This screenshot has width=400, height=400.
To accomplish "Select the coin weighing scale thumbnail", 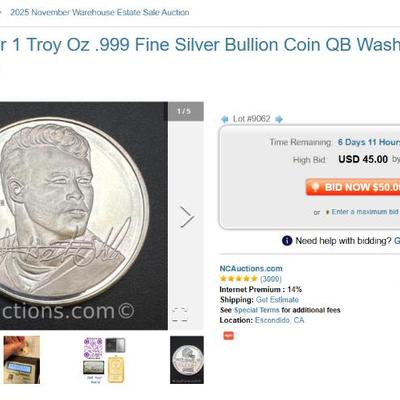I will [x=22, y=360].
